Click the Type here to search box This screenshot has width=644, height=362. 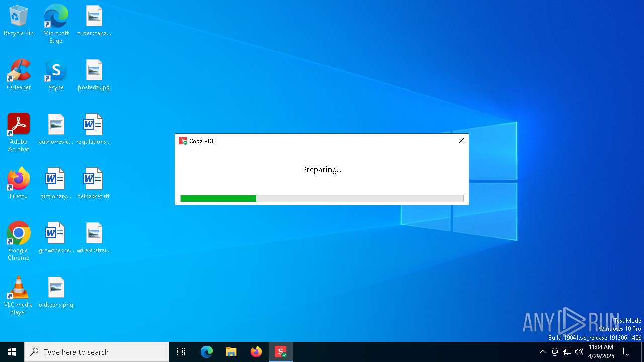click(x=97, y=352)
